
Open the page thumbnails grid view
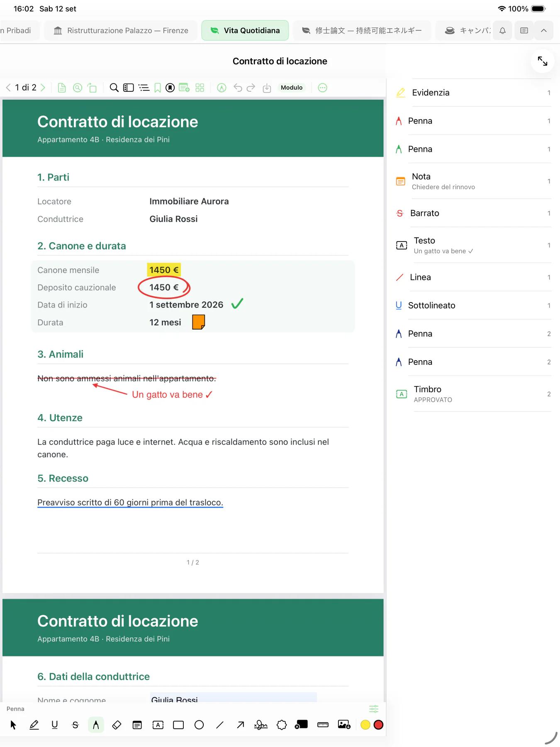(200, 88)
